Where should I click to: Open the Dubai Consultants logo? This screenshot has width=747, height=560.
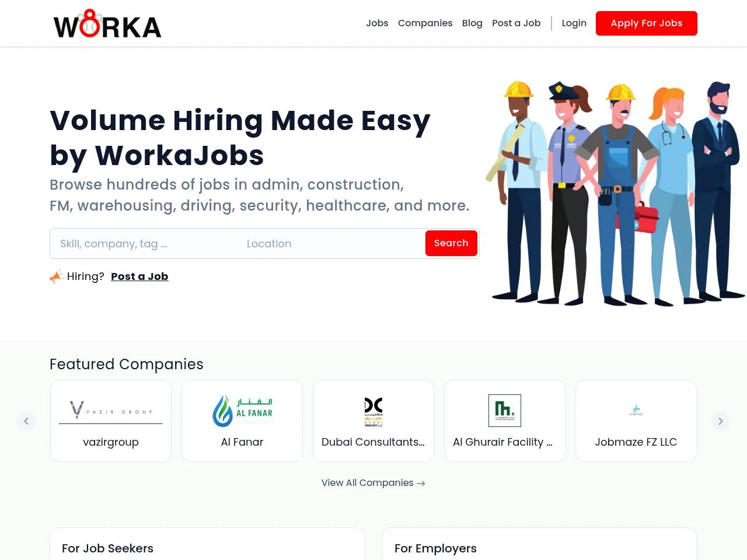pyautogui.click(x=373, y=412)
